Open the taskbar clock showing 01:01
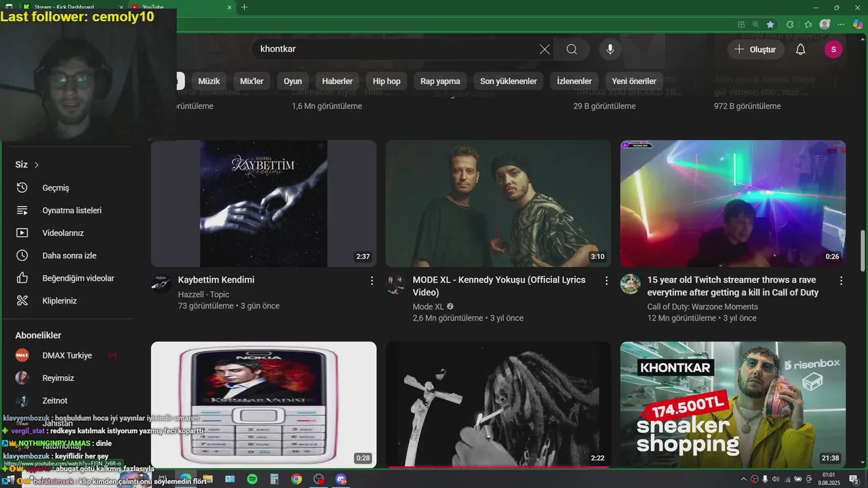 click(x=828, y=479)
